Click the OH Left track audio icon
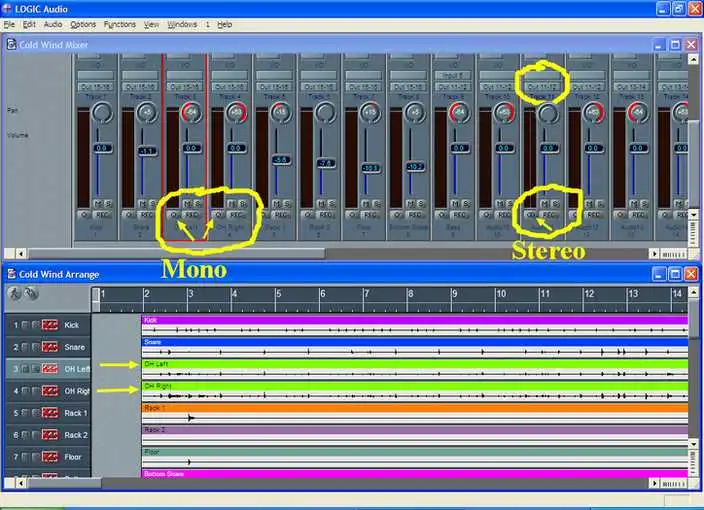Image resolution: width=704 pixels, height=510 pixels. [50, 369]
